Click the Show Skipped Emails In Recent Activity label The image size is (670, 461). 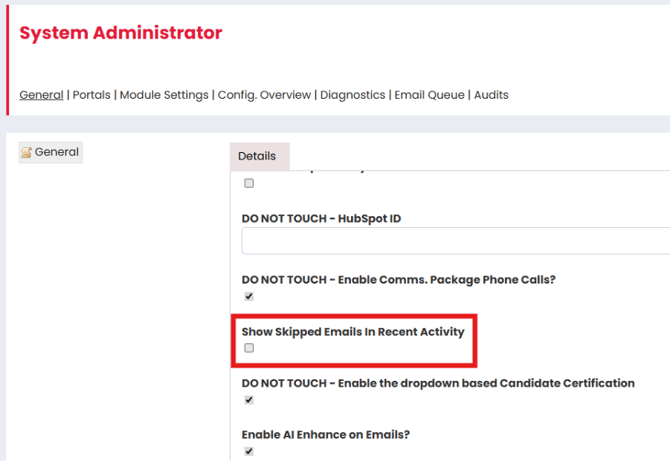(353, 331)
